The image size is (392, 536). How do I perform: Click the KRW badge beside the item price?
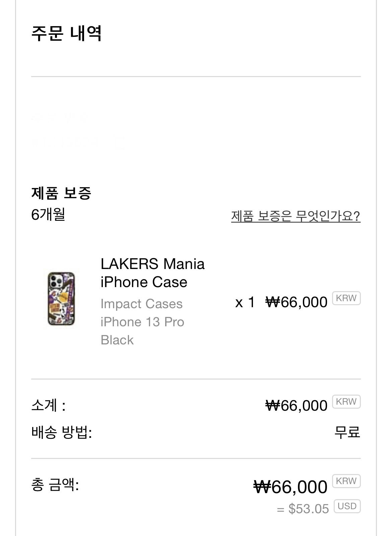[346, 298]
